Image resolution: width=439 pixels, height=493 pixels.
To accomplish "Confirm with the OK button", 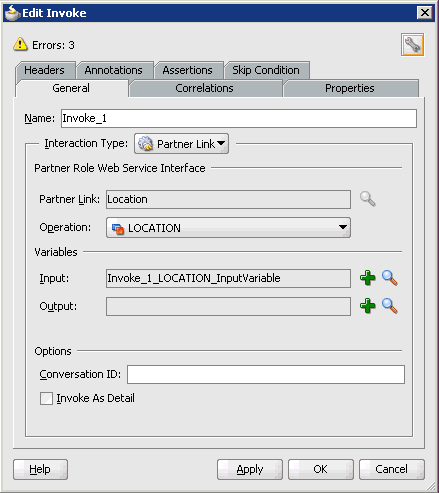I will point(321,469).
